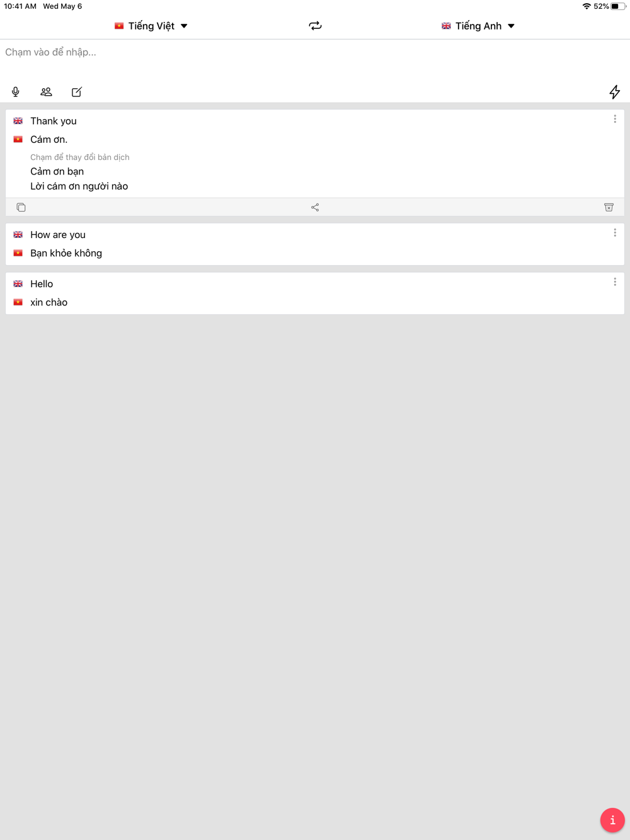The height and width of the screenshot is (840, 630).
Task: Share the Thank you translation
Action: pos(315,207)
